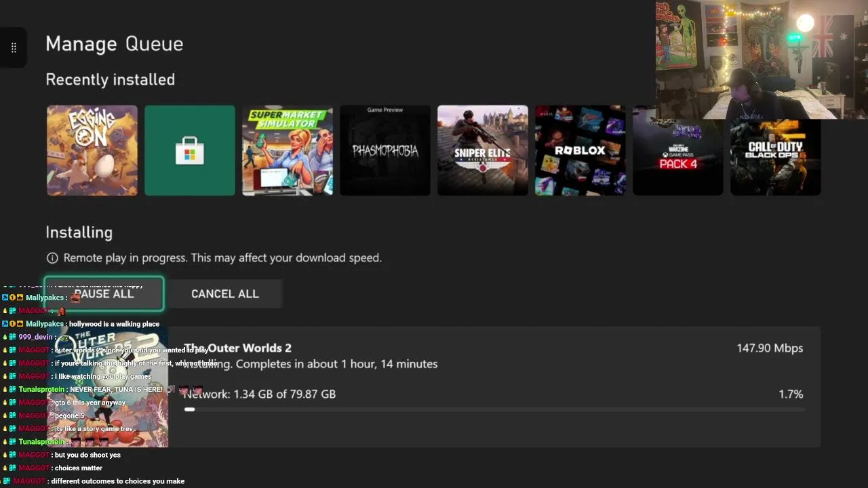The height and width of the screenshot is (488, 868).
Task: Click the PAUSE ALL button
Action: (104, 293)
